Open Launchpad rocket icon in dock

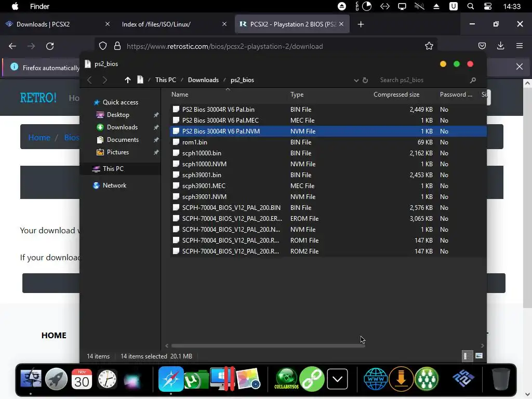[56, 379]
